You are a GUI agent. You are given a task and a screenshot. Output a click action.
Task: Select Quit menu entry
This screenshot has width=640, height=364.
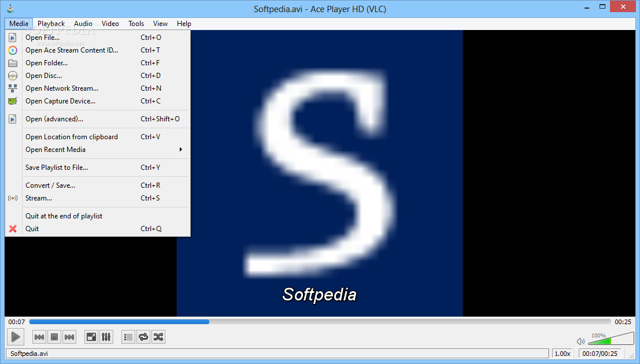pyautogui.click(x=98, y=229)
